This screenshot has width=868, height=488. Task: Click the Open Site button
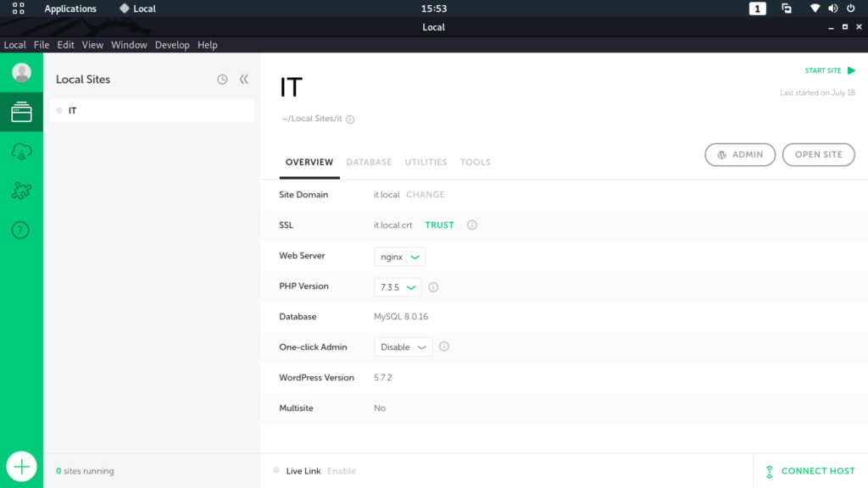(819, 155)
